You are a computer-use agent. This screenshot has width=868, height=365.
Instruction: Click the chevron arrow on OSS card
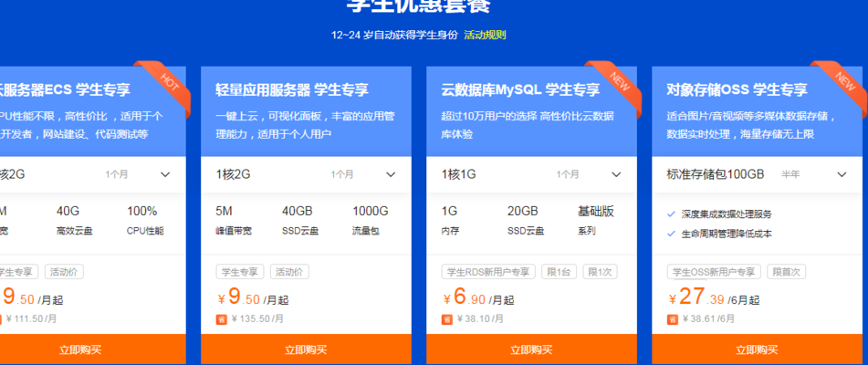[x=842, y=175]
